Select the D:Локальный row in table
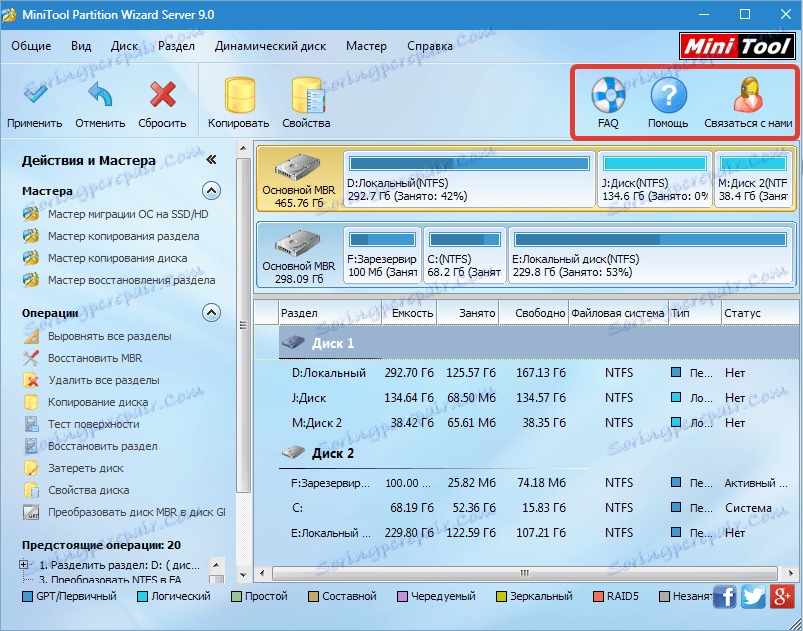 [527, 373]
